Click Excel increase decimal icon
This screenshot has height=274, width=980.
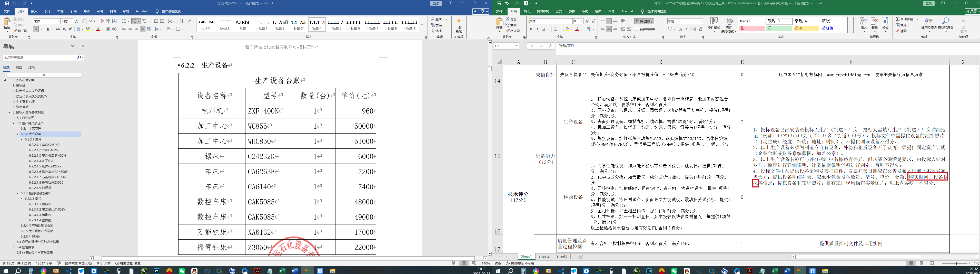(694, 29)
